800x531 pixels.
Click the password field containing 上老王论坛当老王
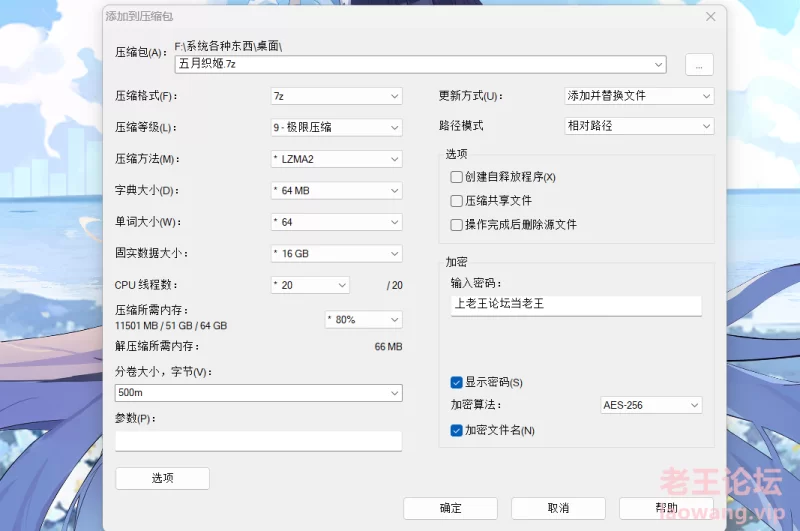pos(576,306)
